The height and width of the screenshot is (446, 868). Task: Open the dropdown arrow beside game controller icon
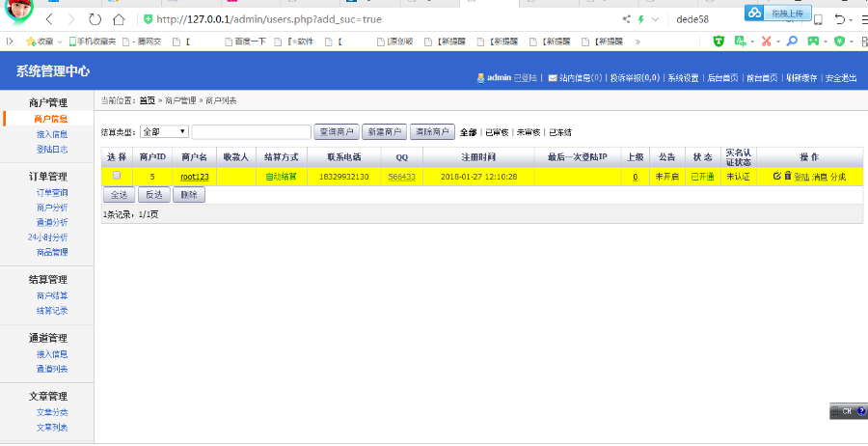[x=826, y=42]
